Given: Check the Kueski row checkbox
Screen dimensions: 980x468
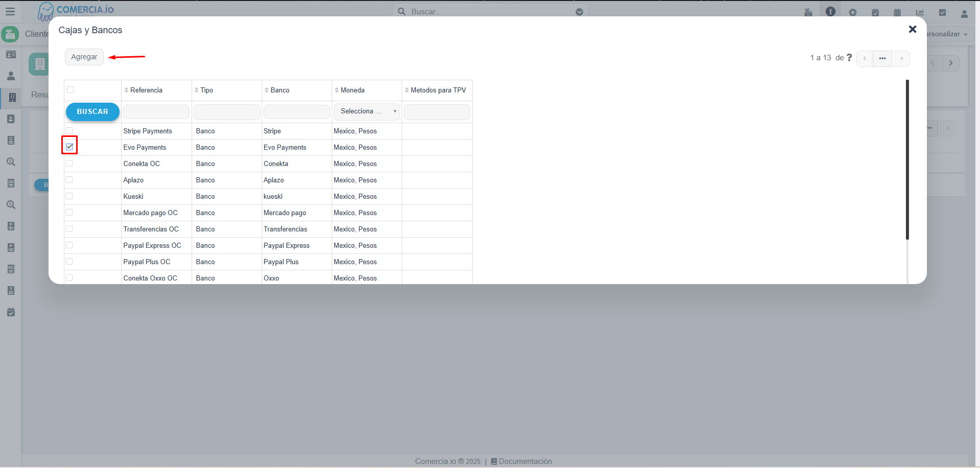Looking at the screenshot, I should click(69, 196).
